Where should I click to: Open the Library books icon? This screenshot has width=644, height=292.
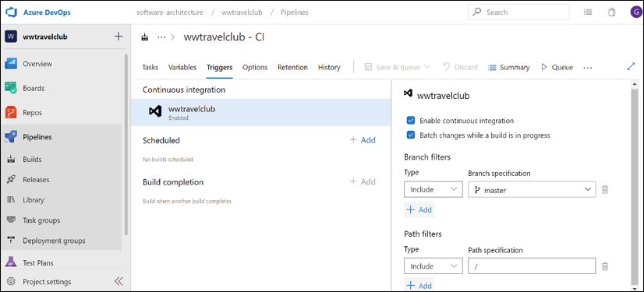(x=11, y=199)
